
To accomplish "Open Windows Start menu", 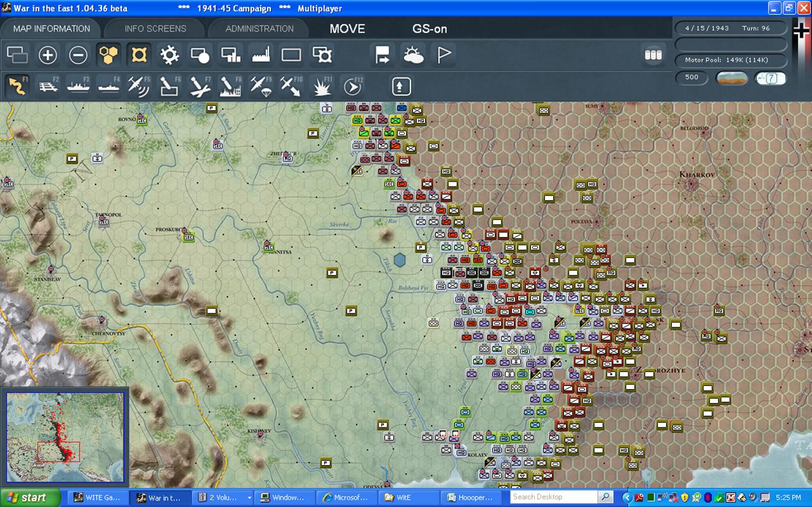I will pos(30,497).
